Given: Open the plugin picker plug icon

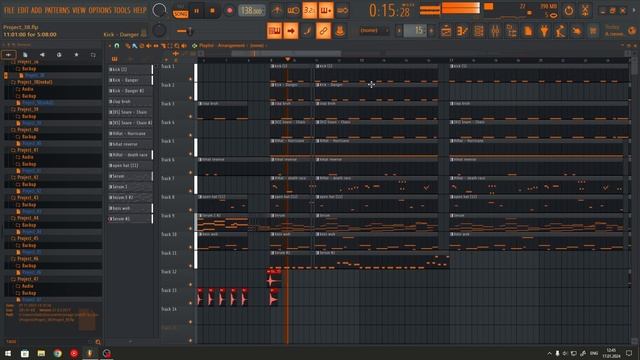Looking at the screenshot, I should 544,31.
